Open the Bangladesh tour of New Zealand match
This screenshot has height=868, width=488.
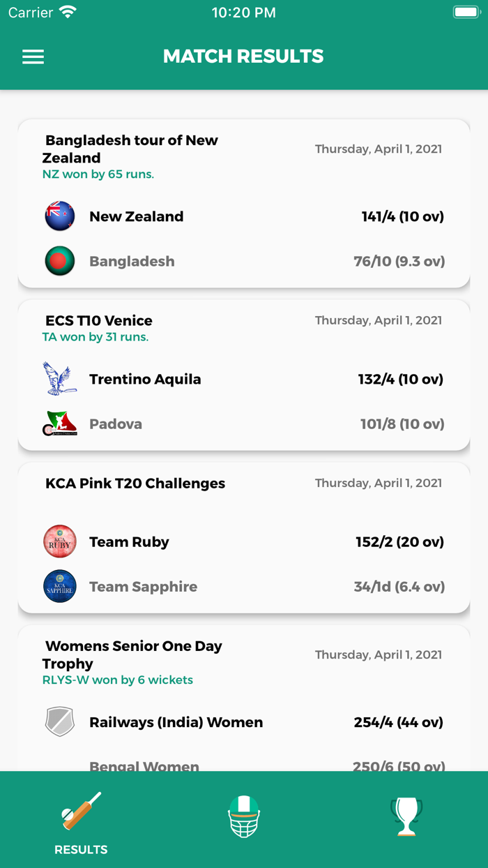pyautogui.click(x=243, y=202)
